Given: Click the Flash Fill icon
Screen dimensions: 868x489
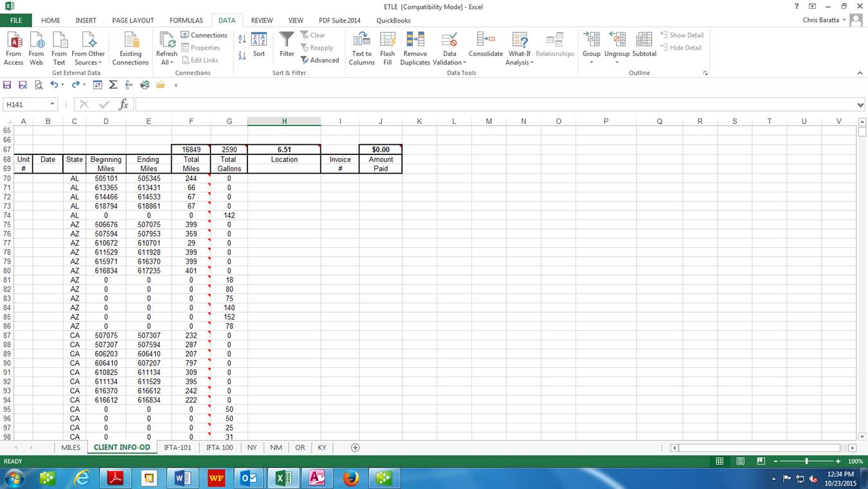Looking at the screenshot, I should pyautogui.click(x=387, y=41).
